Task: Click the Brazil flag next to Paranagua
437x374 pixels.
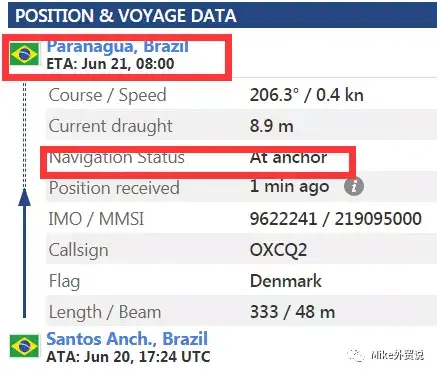Action: [24, 54]
